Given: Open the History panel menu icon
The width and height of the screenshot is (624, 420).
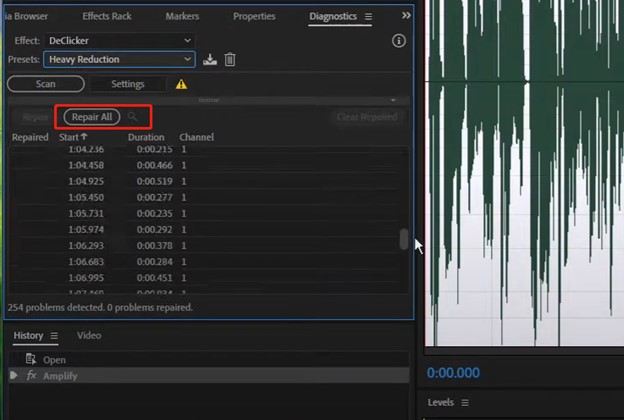Looking at the screenshot, I should 54,336.
